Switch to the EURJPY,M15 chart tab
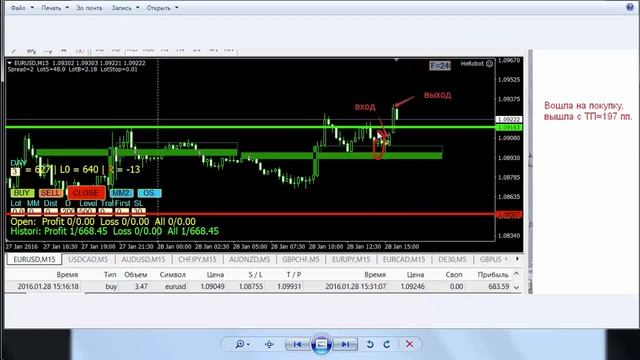 pyautogui.click(x=351, y=260)
